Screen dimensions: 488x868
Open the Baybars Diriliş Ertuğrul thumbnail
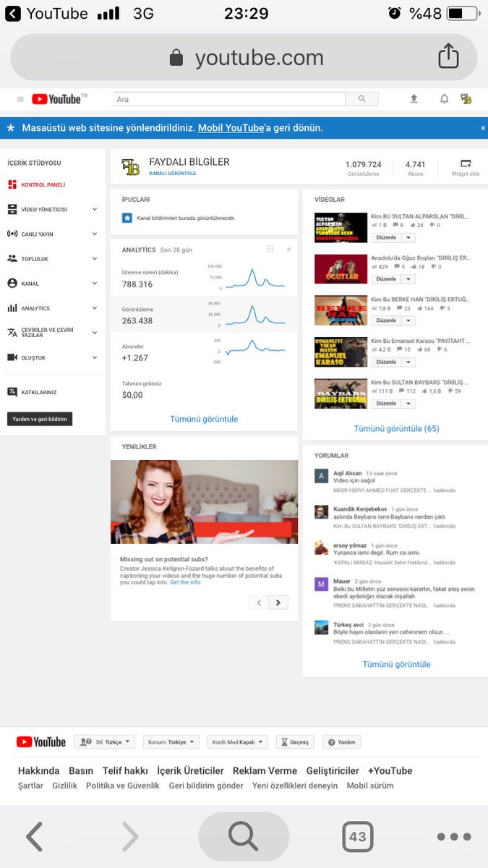341,393
